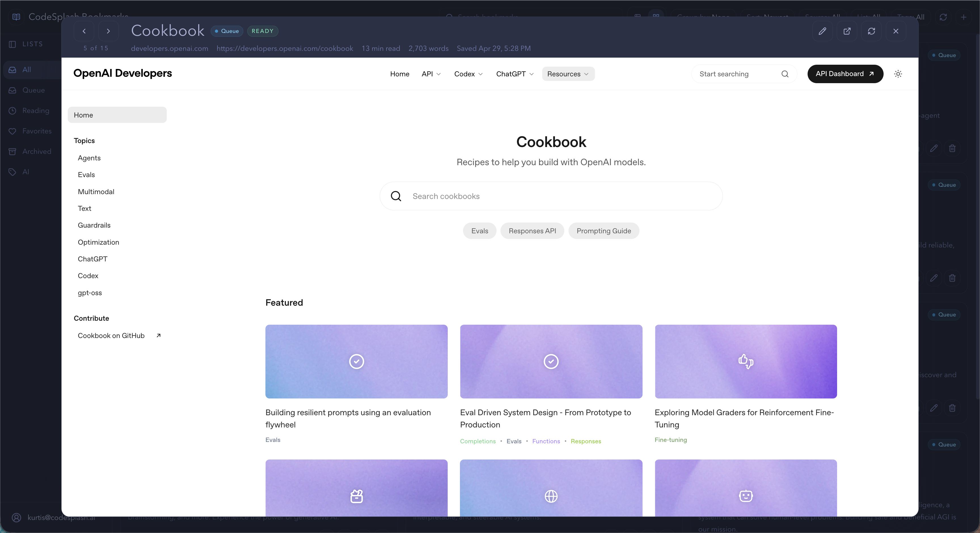
Task: Click the LISTS panel icon in sidebar
Action: (x=12, y=44)
